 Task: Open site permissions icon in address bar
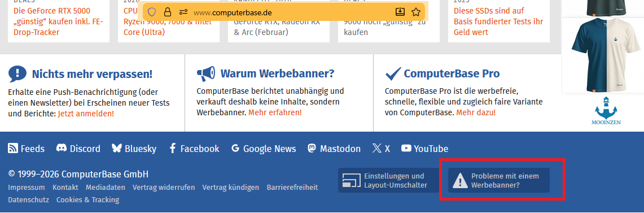(x=183, y=12)
